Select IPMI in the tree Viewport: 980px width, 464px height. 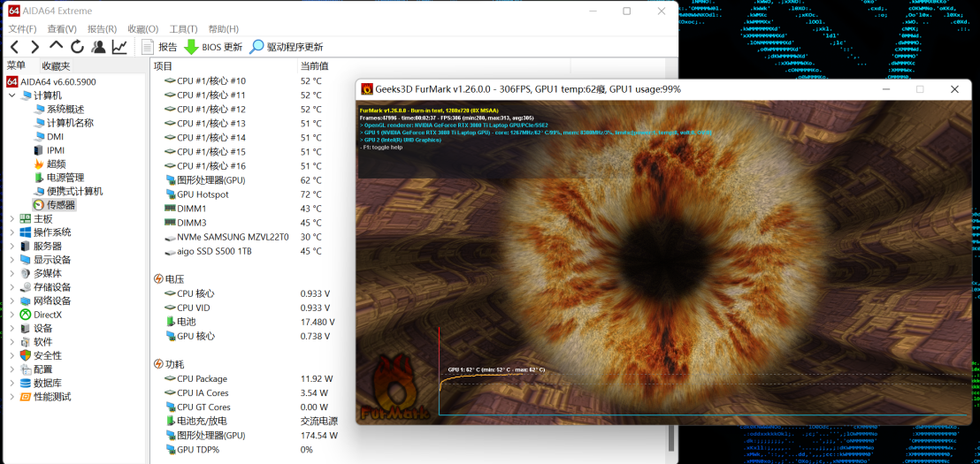(x=49, y=150)
